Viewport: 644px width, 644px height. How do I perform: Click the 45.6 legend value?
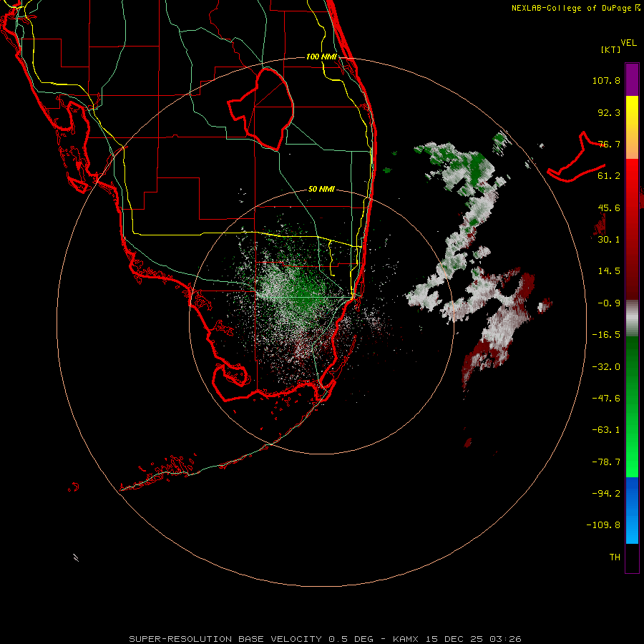point(609,208)
